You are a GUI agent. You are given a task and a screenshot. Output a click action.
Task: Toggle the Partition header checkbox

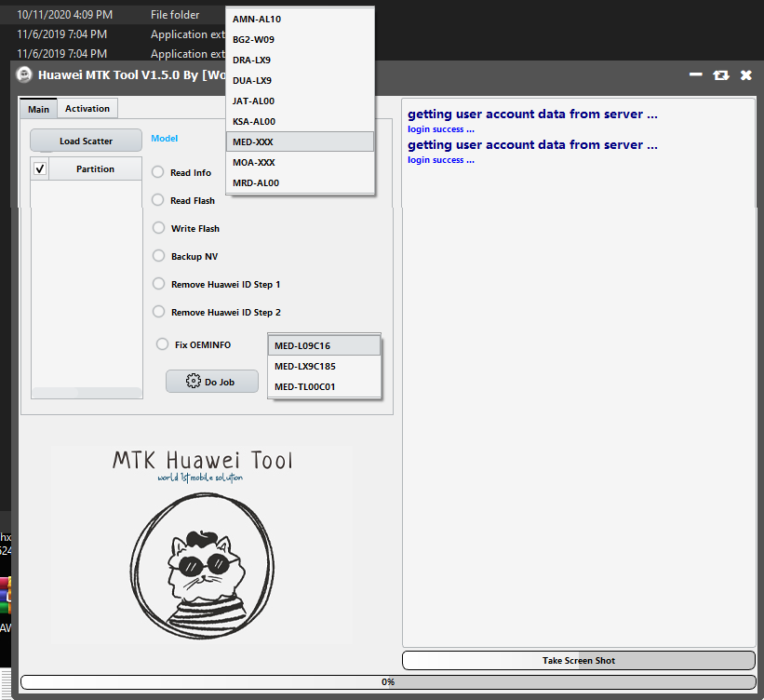pyautogui.click(x=40, y=168)
